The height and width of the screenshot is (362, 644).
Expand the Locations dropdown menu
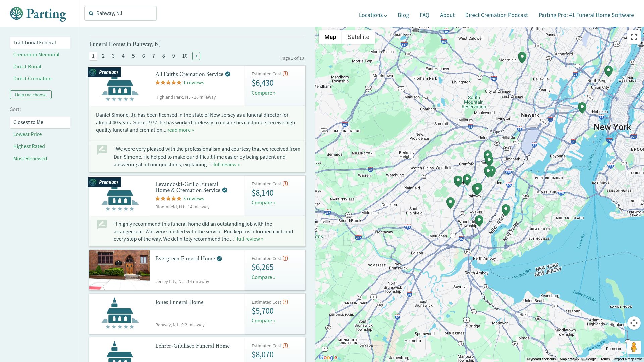pyautogui.click(x=373, y=15)
